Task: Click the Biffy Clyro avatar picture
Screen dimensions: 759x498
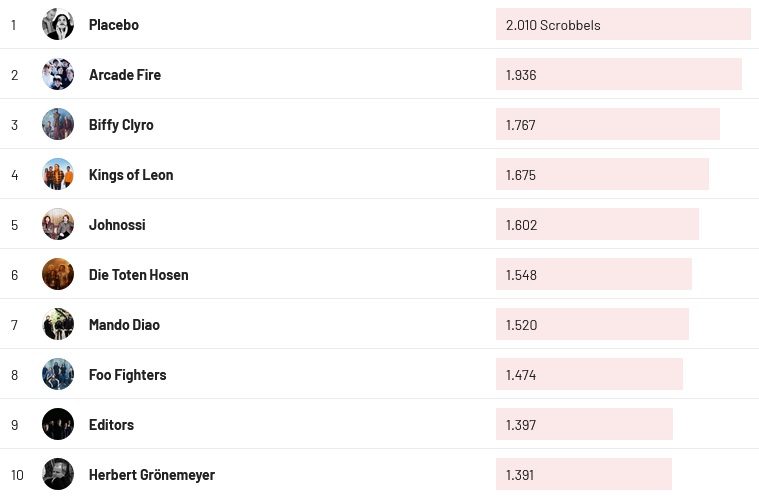Action: tap(58, 124)
